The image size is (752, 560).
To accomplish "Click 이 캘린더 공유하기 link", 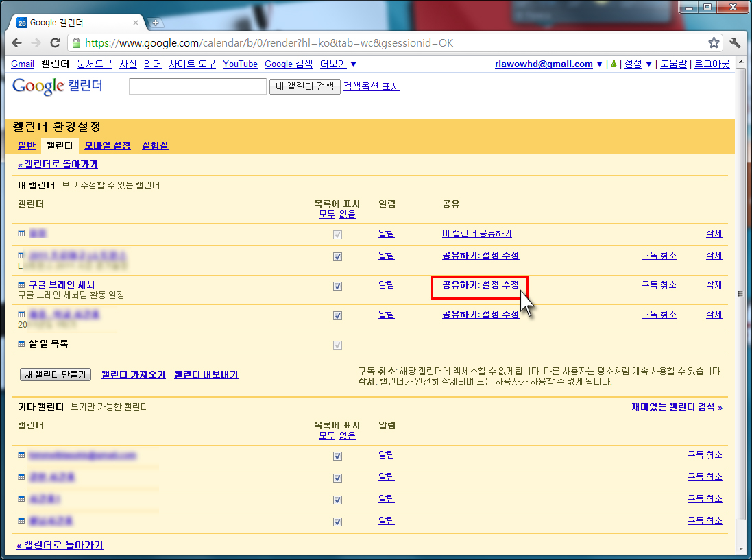I will click(x=476, y=234).
